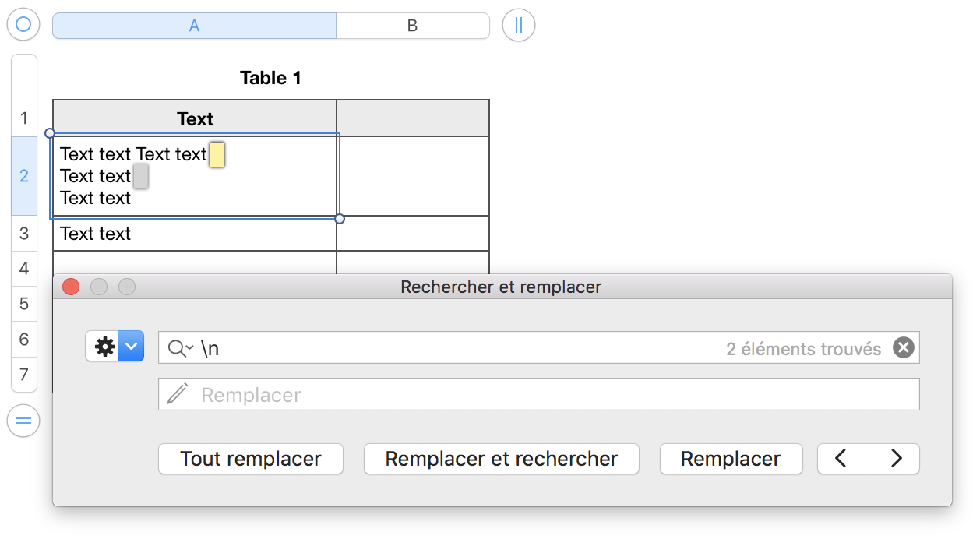The height and width of the screenshot is (539, 980).
Task: Go to previous search result
Action: (842, 459)
